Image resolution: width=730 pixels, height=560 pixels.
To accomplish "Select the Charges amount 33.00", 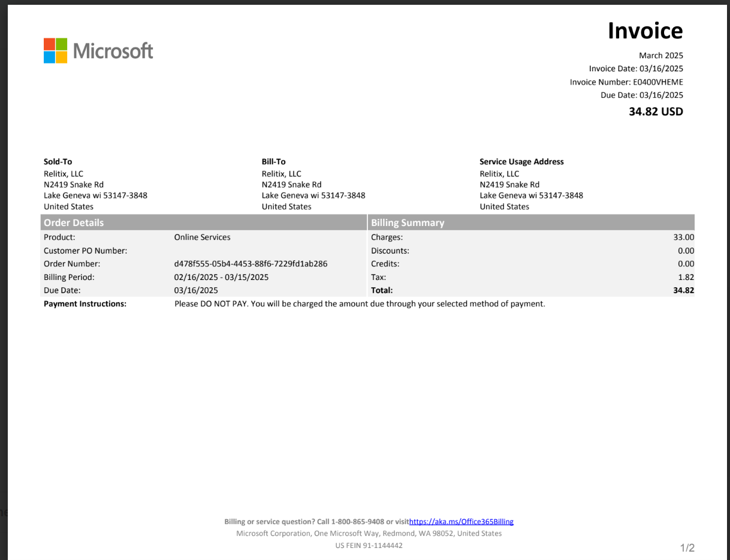I will 684,237.
